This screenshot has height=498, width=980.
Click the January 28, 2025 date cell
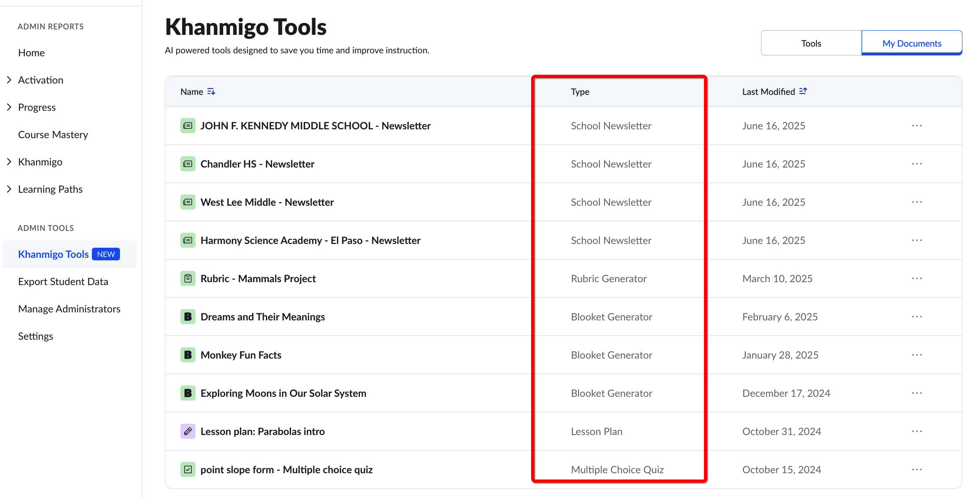tap(780, 355)
